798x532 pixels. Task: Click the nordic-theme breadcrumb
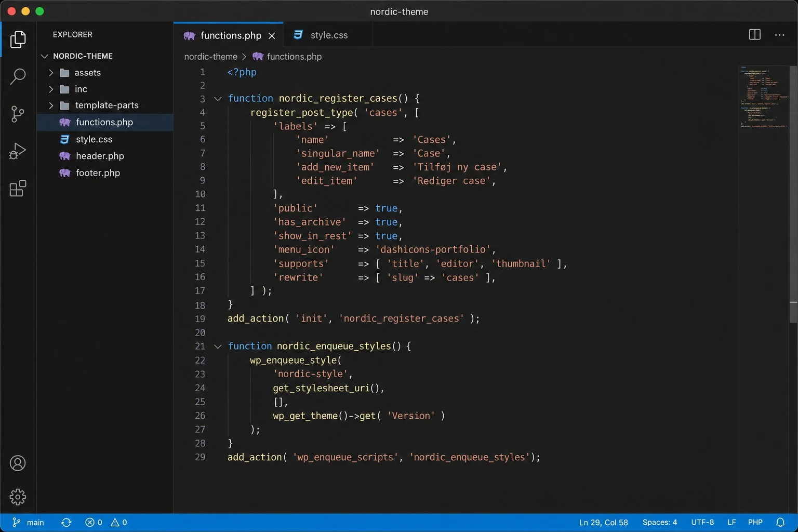coord(210,57)
